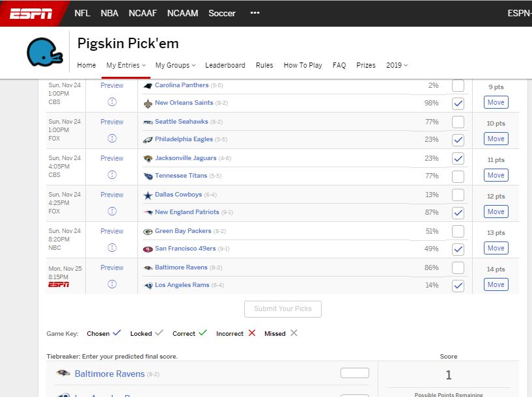Image resolution: width=532 pixels, height=397 pixels.
Task: Click Move button for 13 pts game
Action: tap(496, 248)
